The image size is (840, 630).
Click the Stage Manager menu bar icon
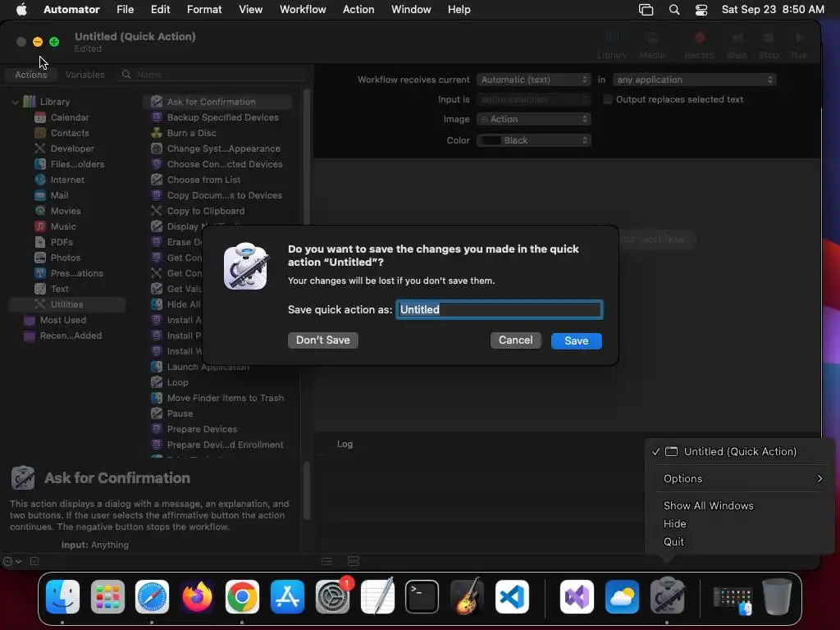tap(646, 10)
